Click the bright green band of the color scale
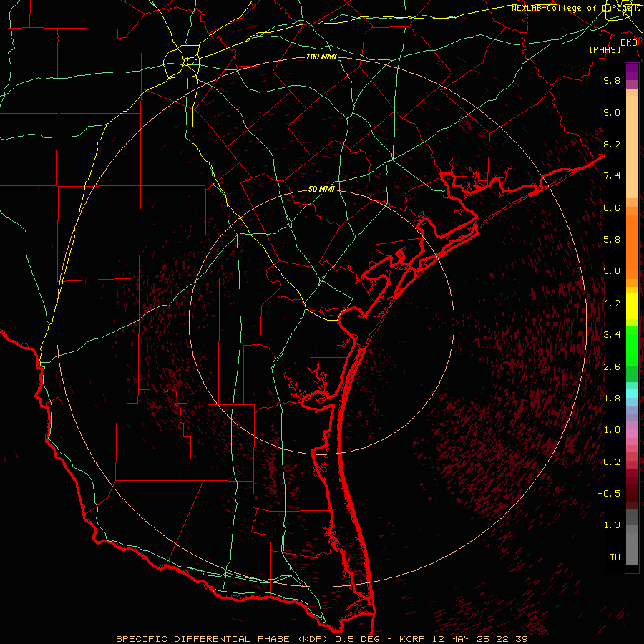The width and height of the screenshot is (644, 644). point(632,346)
